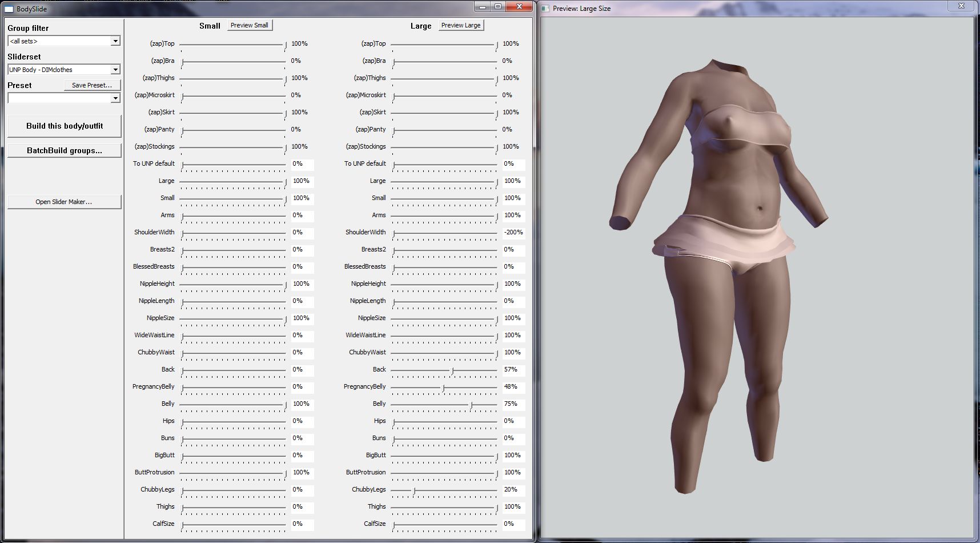
Task: Click the Preview Large button
Action: (x=461, y=25)
